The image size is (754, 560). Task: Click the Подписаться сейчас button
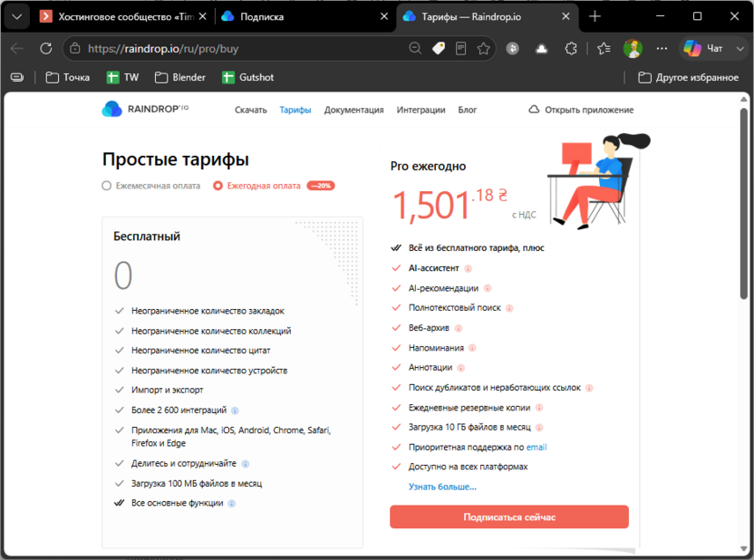pyautogui.click(x=509, y=517)
